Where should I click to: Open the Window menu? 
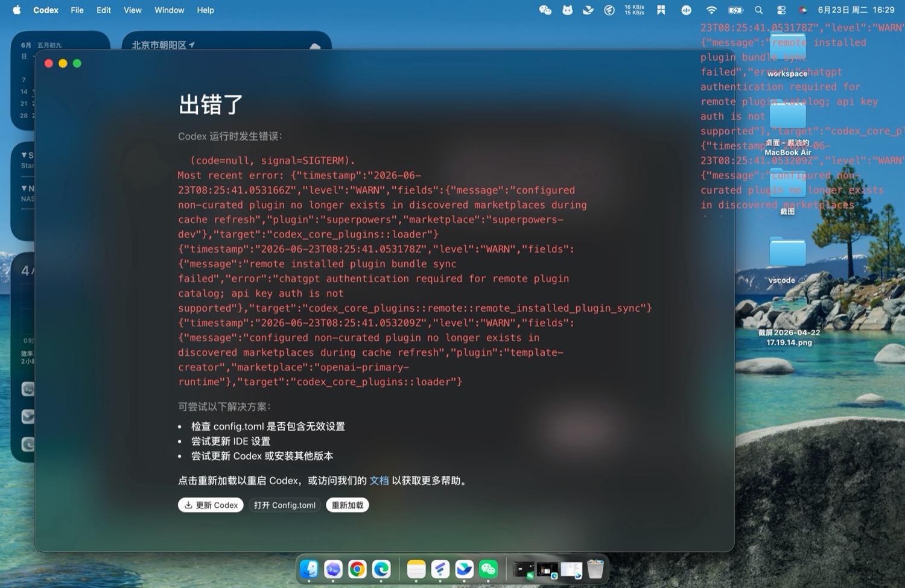point(170,10)
